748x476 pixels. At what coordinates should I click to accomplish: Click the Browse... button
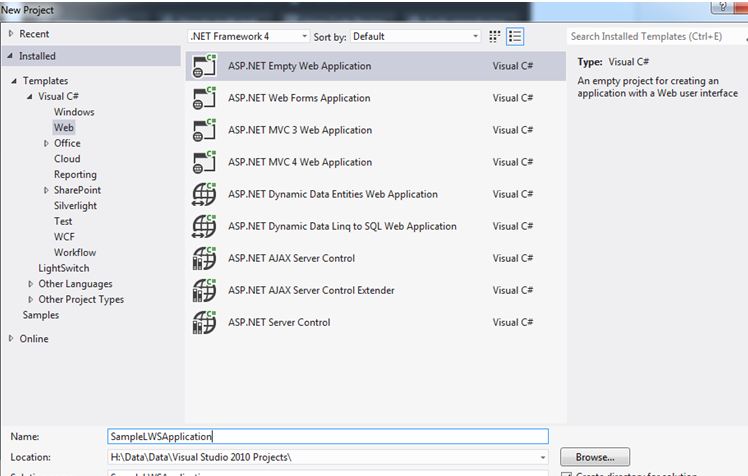coord(595,457)
